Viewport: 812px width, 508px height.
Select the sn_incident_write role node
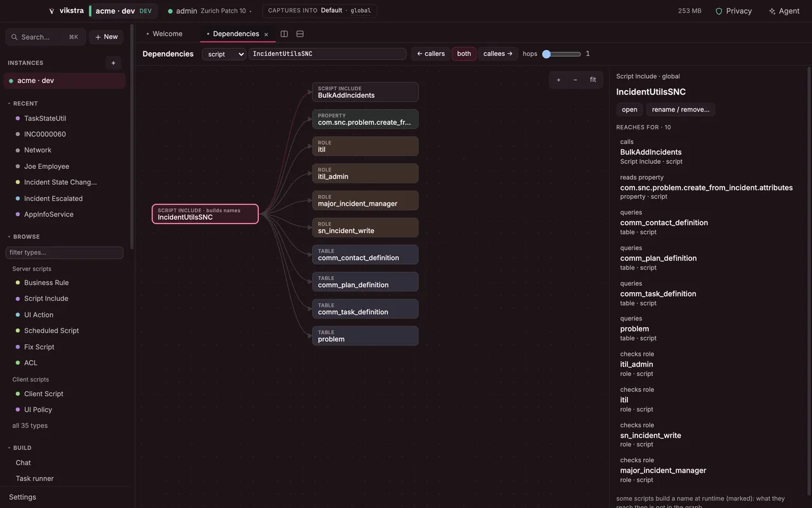365,227
